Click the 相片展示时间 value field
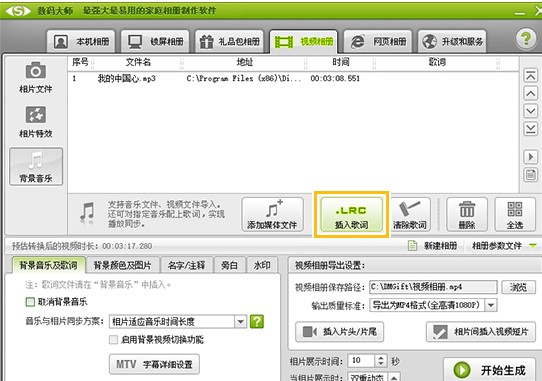Viewport: 542px width, 381px height. 362,361
